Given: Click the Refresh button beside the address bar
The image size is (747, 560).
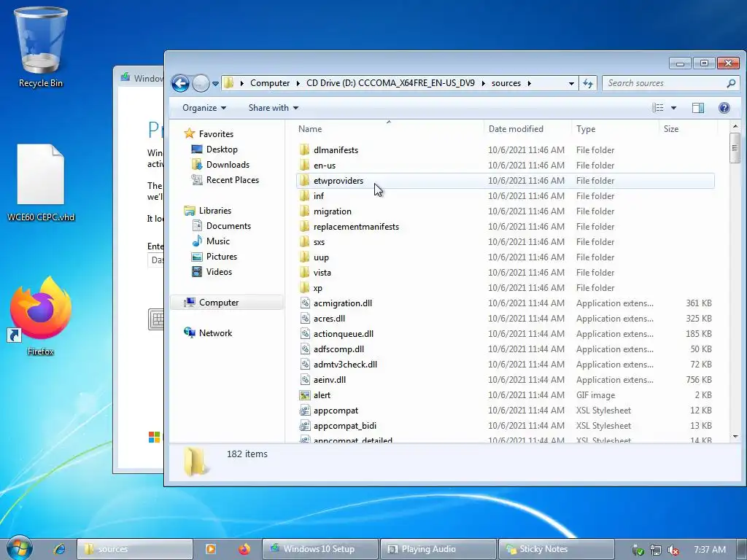Looking at the screenshot, I should pos(588,83).
